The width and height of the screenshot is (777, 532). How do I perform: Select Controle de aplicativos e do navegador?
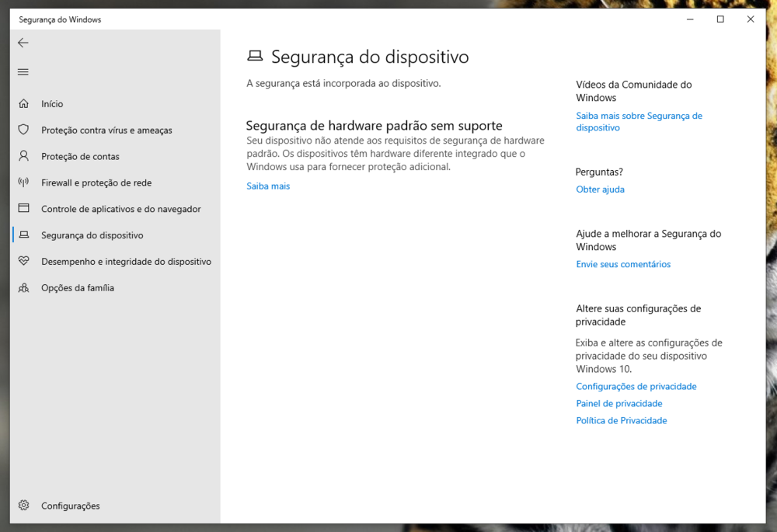[x=115, y=209]
